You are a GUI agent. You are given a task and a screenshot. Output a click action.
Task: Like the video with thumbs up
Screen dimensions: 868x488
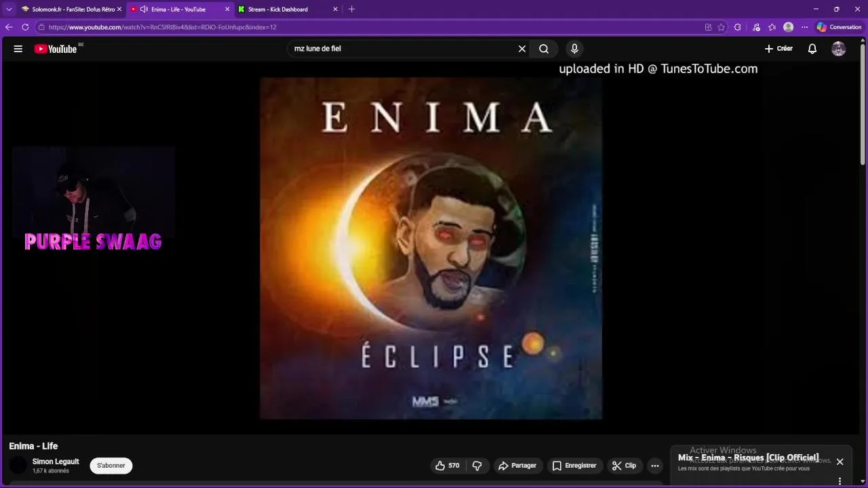tap(447, 466)
